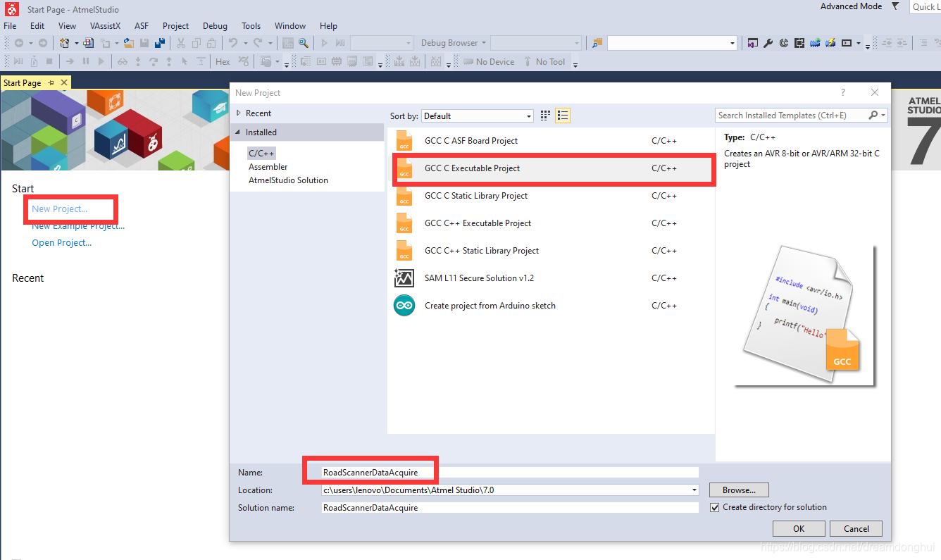The image size is (941, 560).
Task: Pin the Start Page tab
Action: pos(51,82)
